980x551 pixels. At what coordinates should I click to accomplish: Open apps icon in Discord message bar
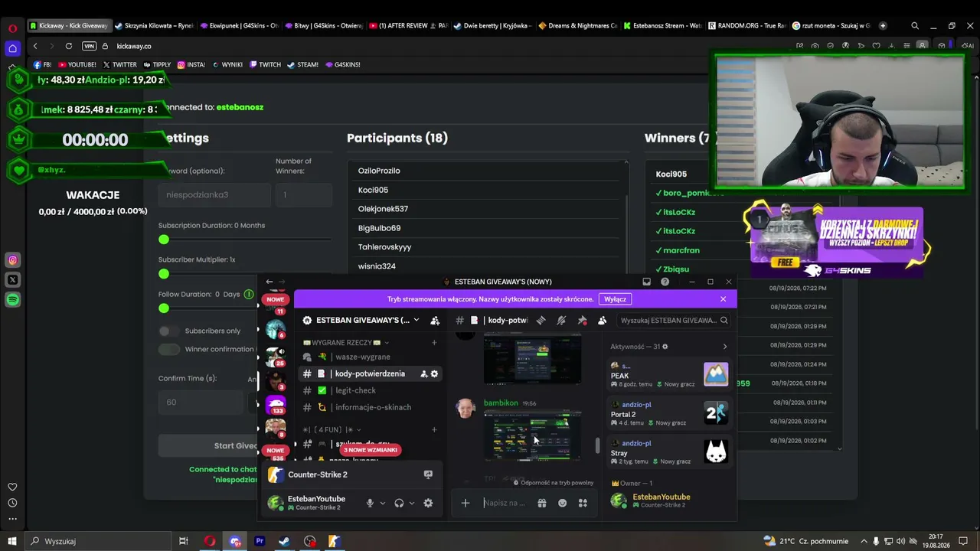pyautogui.click(x=583, y=503)
